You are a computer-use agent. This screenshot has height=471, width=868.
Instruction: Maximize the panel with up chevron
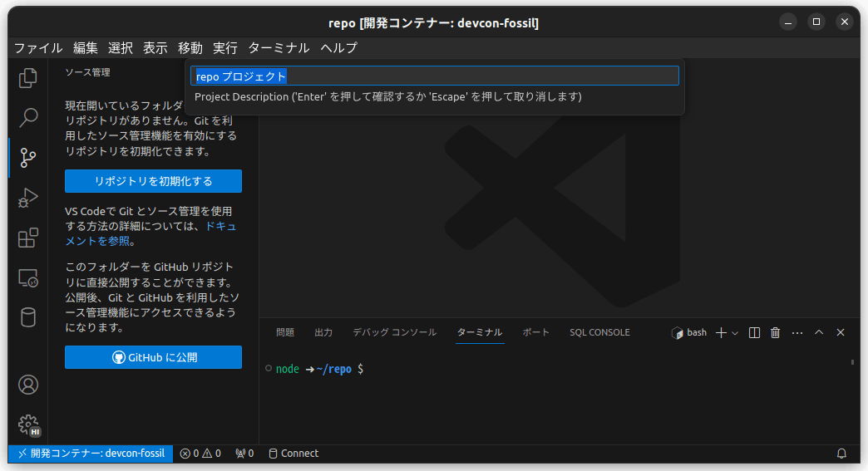point(819,332)
